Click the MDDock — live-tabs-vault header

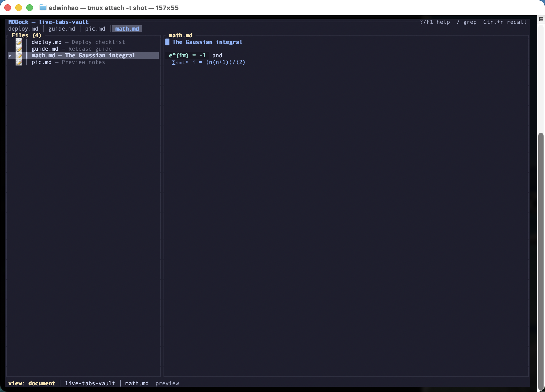tap(48, 22)
